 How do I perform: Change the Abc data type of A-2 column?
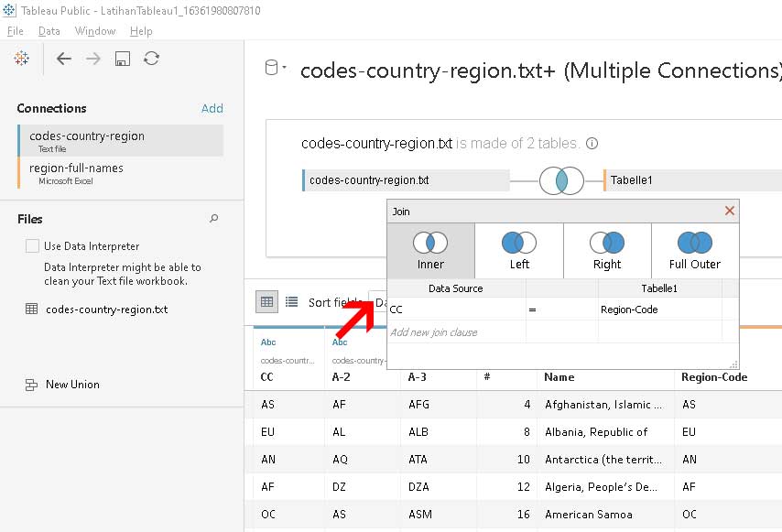340,342
